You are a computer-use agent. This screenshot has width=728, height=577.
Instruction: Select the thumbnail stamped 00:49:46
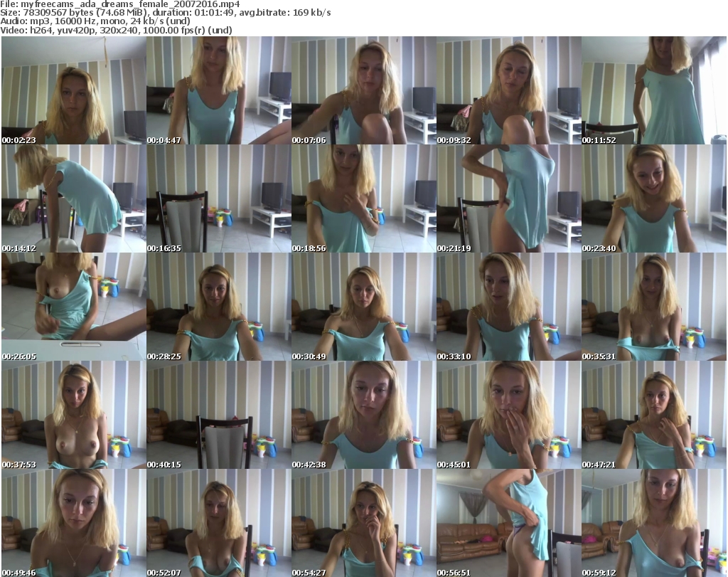click(74, 523)
